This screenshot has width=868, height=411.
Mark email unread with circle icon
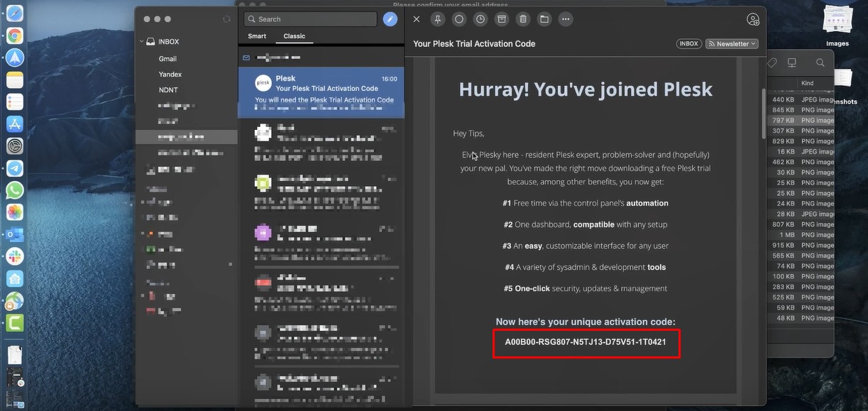click(459, 19)
